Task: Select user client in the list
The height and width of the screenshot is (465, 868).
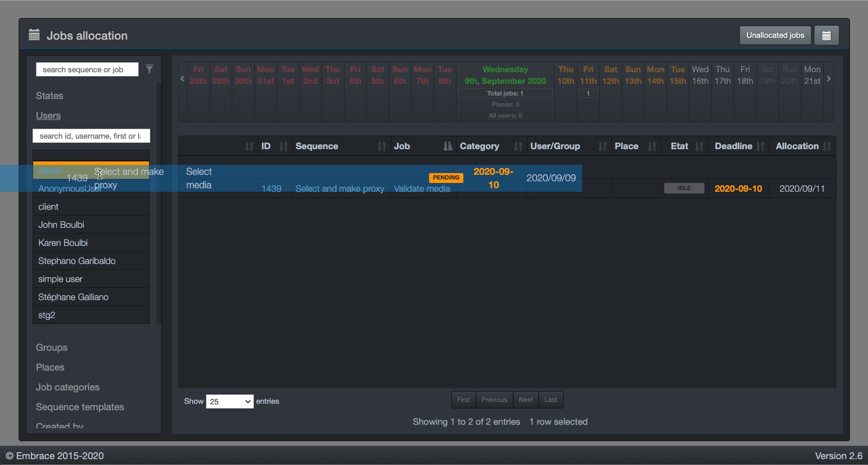Action: coord(91,207)
